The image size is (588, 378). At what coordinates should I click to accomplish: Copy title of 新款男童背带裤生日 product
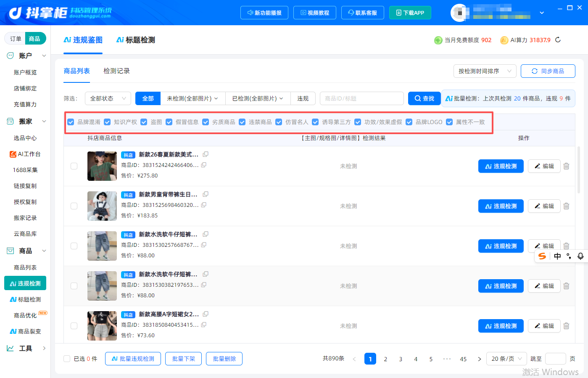point(206,194)
